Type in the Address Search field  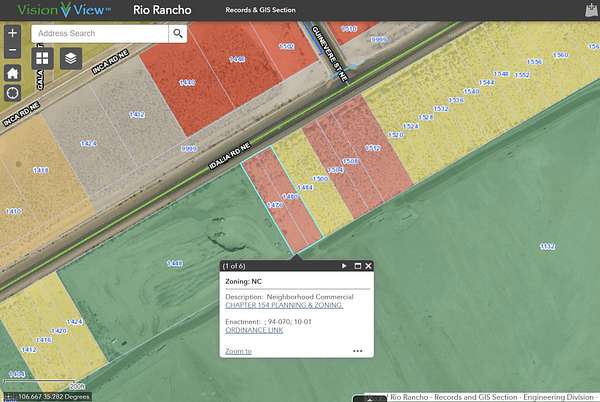tap(98, 33)
